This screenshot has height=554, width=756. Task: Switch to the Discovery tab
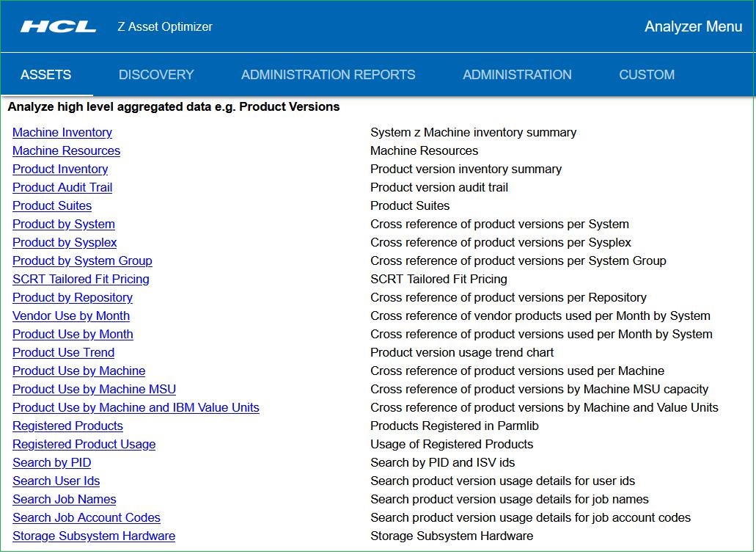point(156,75)
